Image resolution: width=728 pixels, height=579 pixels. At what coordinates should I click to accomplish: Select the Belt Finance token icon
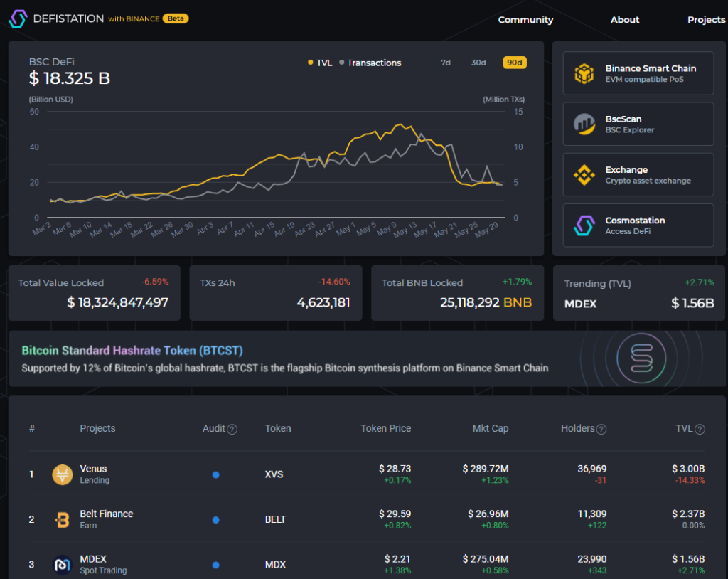(x=62, y=519)
